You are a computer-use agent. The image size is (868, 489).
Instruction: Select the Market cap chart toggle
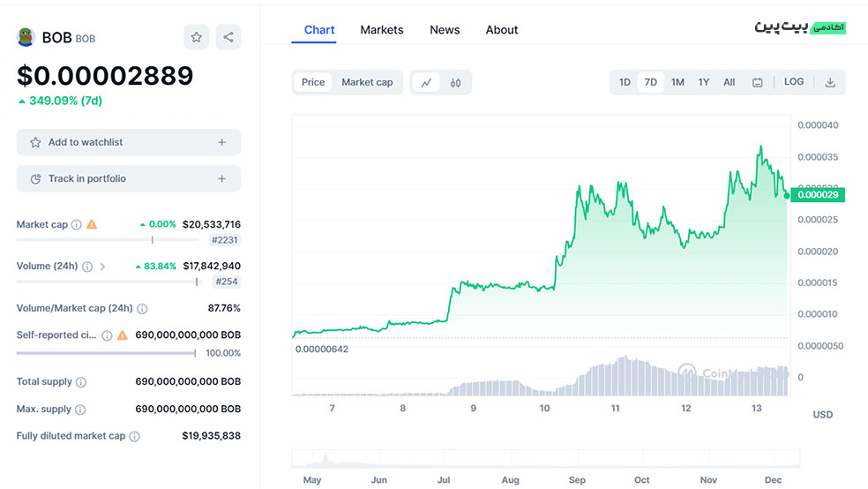[367, 82]
